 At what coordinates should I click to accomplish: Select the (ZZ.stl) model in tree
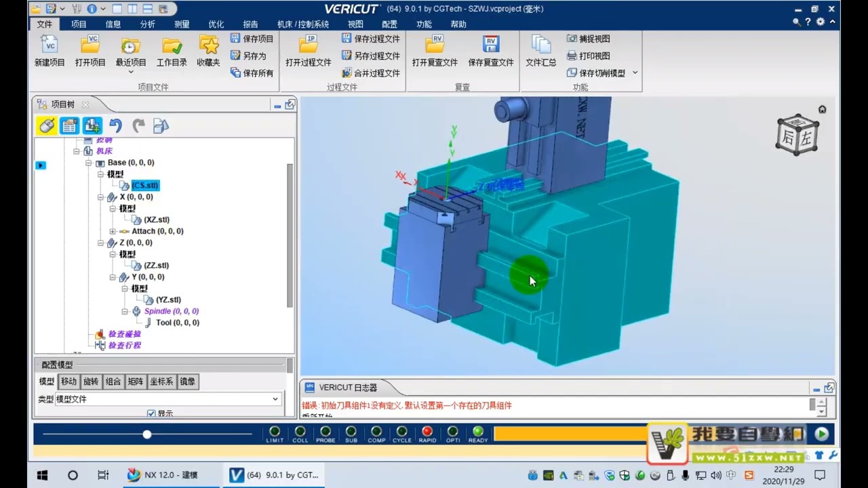click(157, 266)
